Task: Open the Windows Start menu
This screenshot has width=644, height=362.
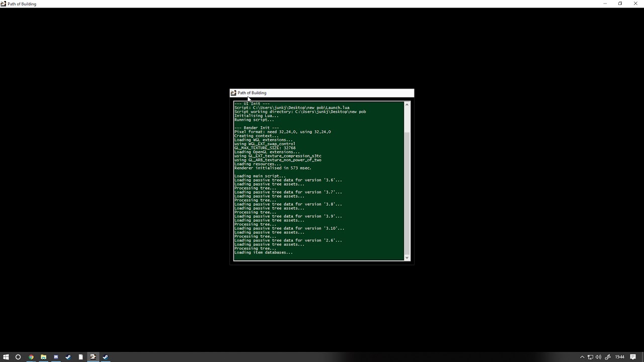Action: (x=6, y=357)
